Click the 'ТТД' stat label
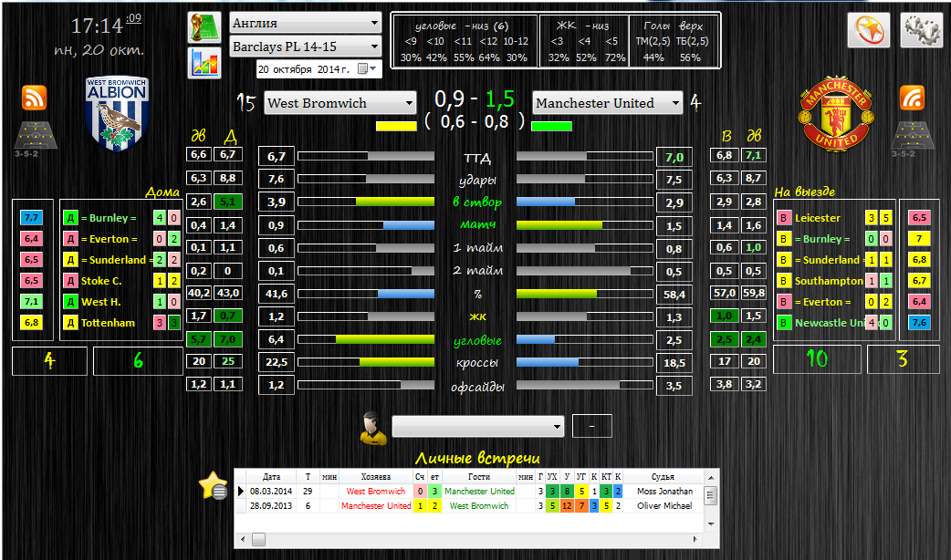The image size is (951, 560). 477,158
